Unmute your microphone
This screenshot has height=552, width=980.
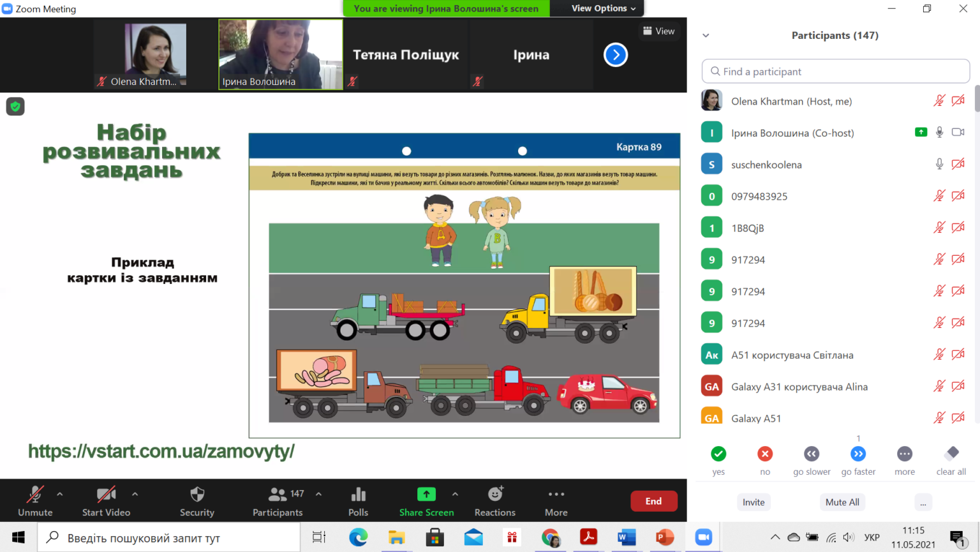point(35,501)
